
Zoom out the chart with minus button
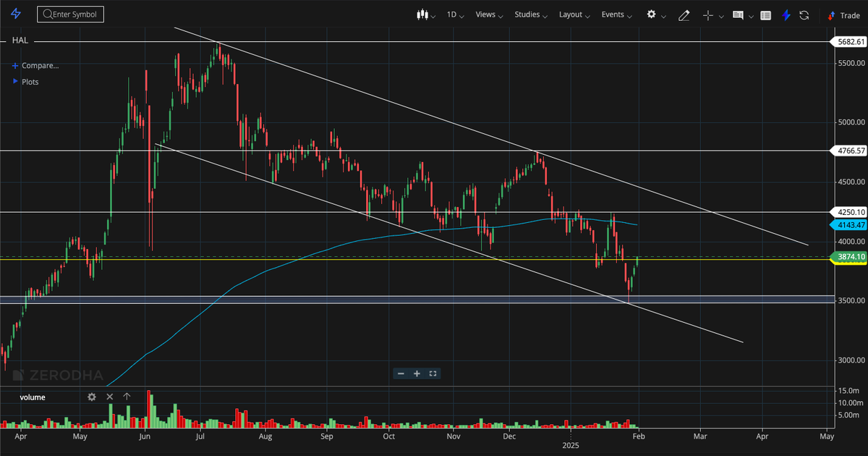[x=401, y=373]
